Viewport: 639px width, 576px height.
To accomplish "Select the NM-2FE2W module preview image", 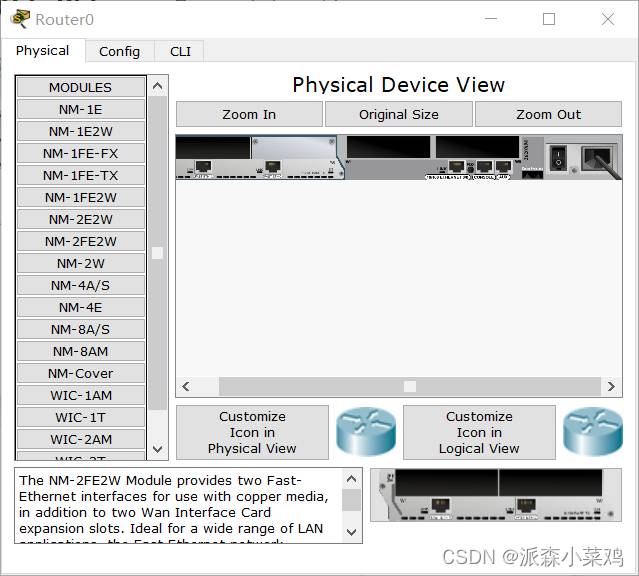I will (x=496, y=495).
